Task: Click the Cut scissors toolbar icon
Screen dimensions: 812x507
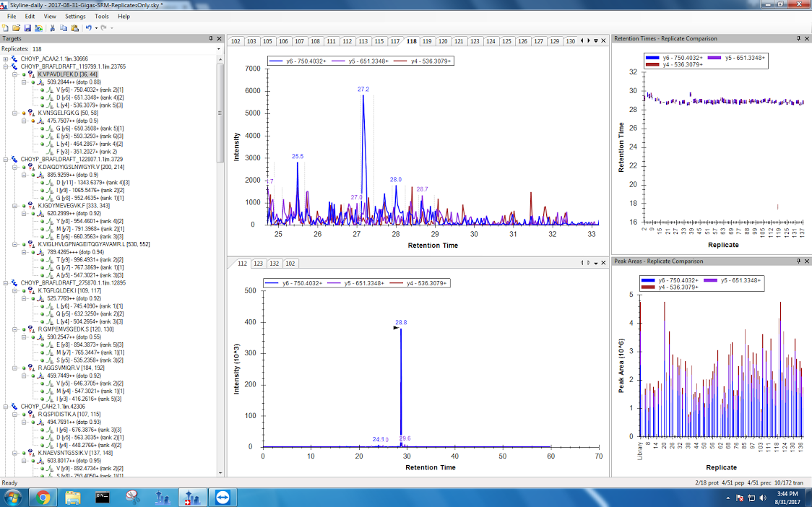Action: 52,27
